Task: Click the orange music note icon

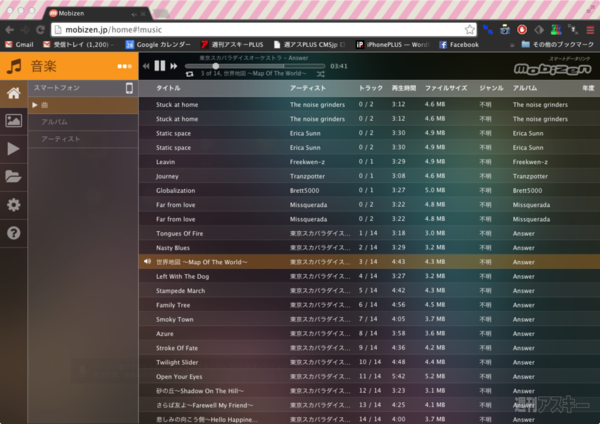Action: pos(14,66)
